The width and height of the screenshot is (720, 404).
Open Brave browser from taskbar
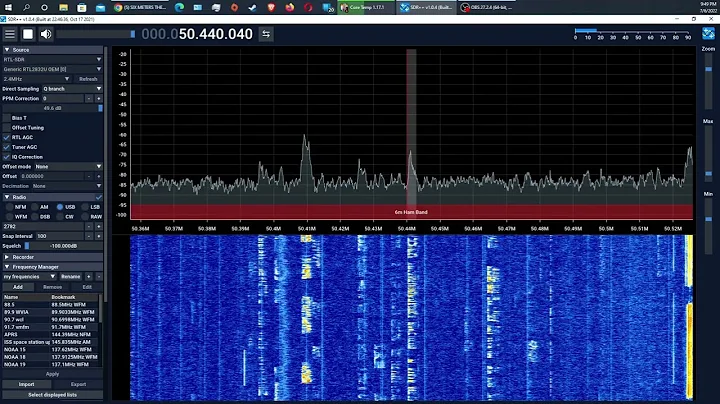point(271,7)
